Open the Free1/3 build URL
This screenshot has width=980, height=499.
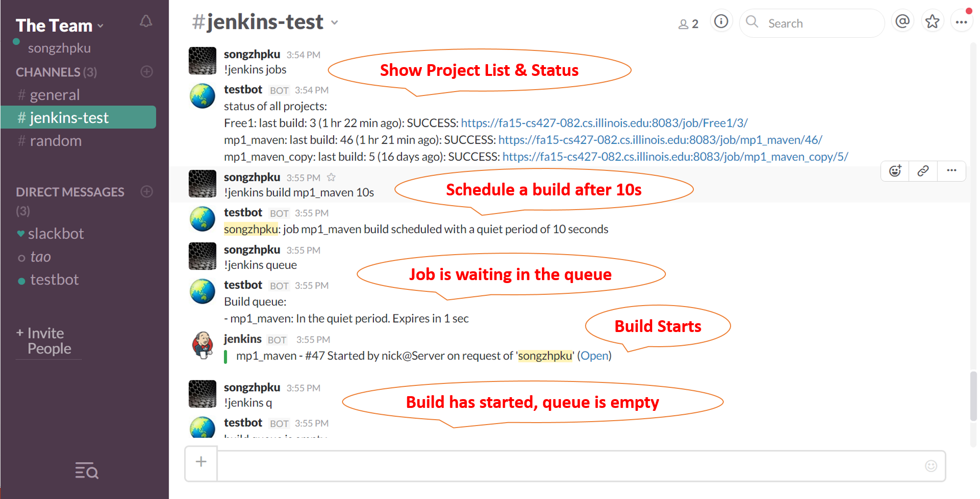pyautogui.click(x=604, y=123)
